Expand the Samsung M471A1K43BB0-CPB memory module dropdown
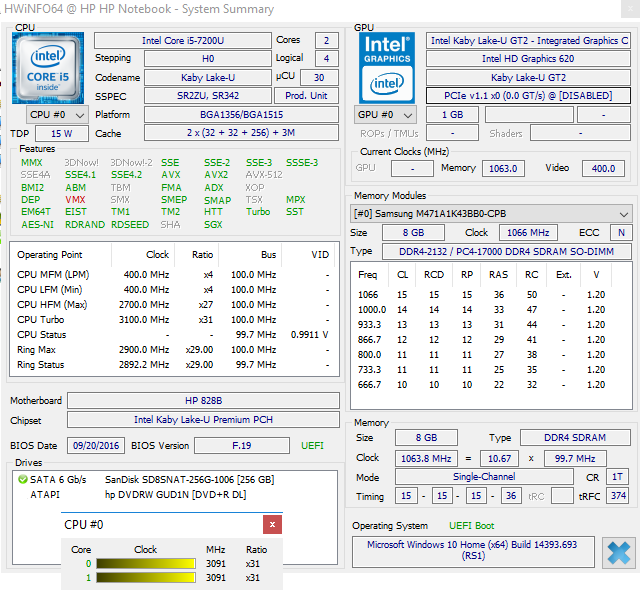Screen dimensions: 640x591 tap(491, 214)
